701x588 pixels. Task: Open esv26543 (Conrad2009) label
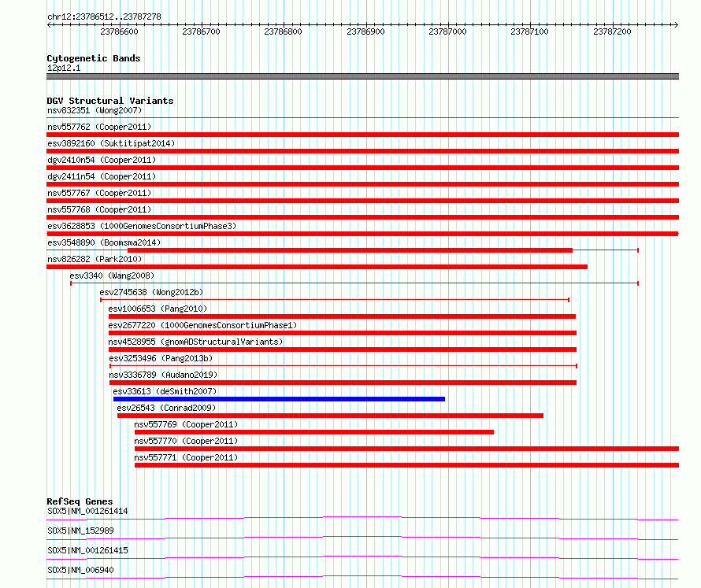point(166,408)
